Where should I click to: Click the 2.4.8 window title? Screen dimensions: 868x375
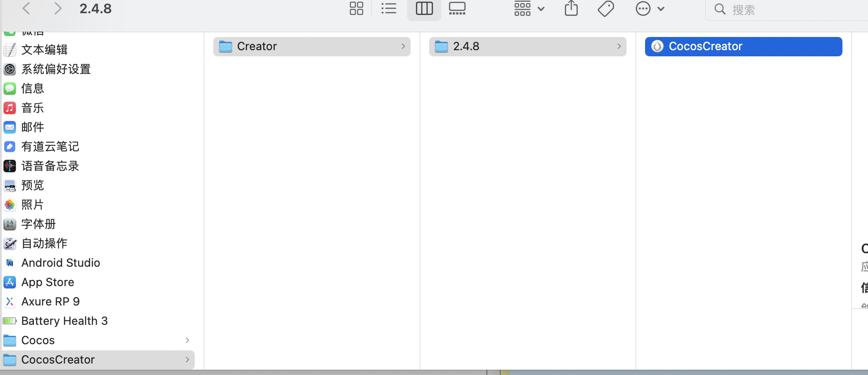[x=96, y=8]
